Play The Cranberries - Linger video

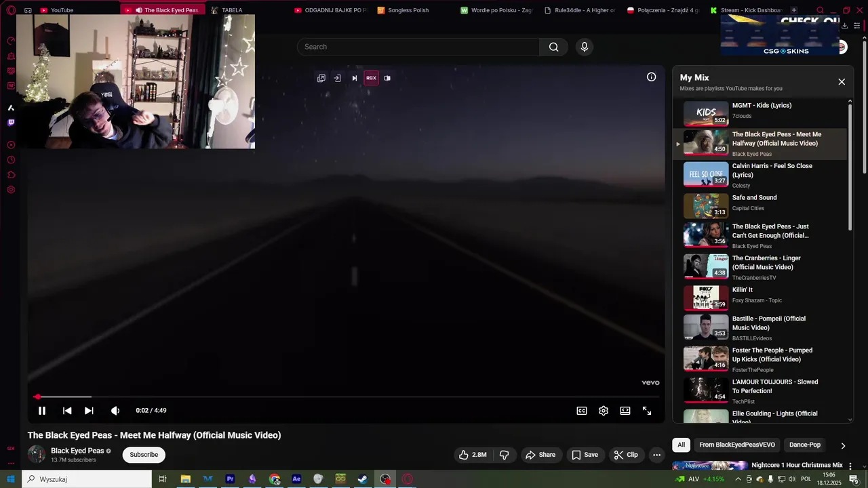(x=759, y=266)
